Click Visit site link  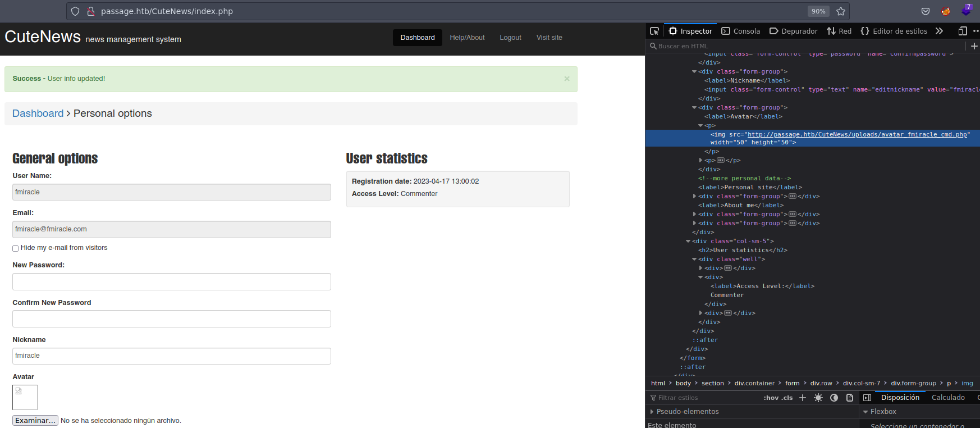point(549,38)
